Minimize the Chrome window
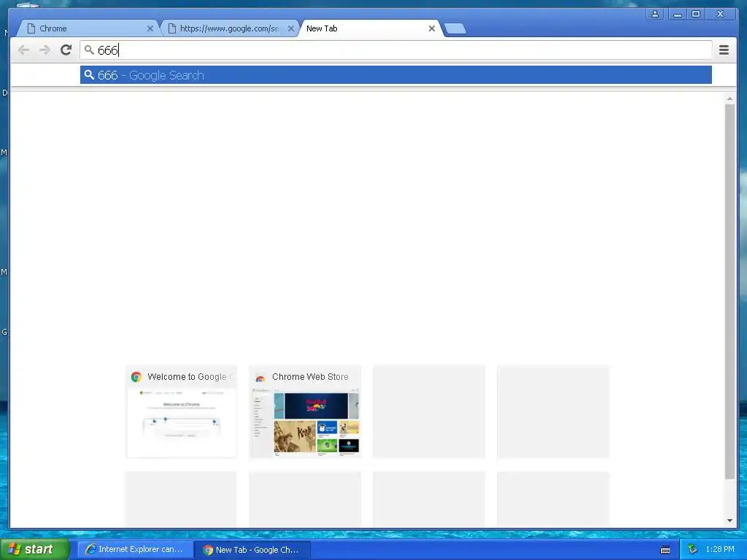747x560 pixels. pyautogui.click(x=678, y=14)
